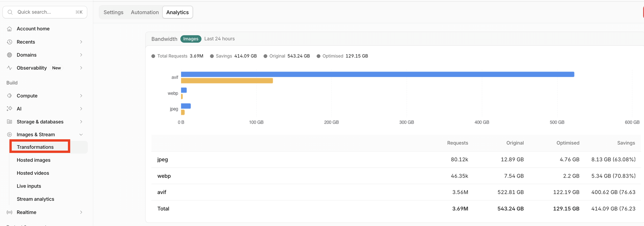
Task: Select the webp table row label
Action: pyautogui.click(x=164, y=176)
